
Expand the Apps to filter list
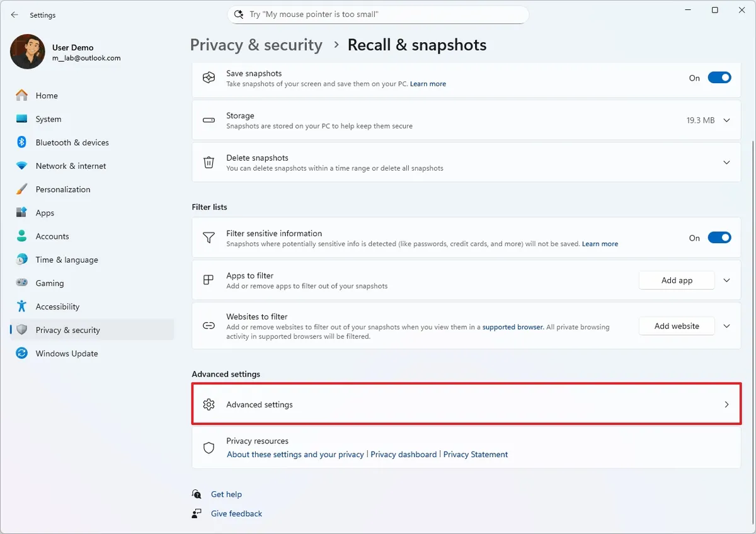point(726,280)
